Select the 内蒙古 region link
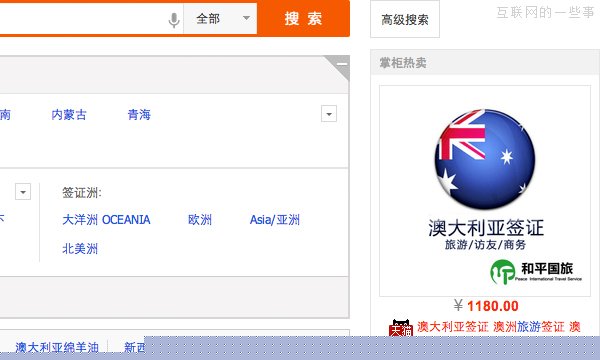The image size is (600, 360). click(x=69, y=114)
